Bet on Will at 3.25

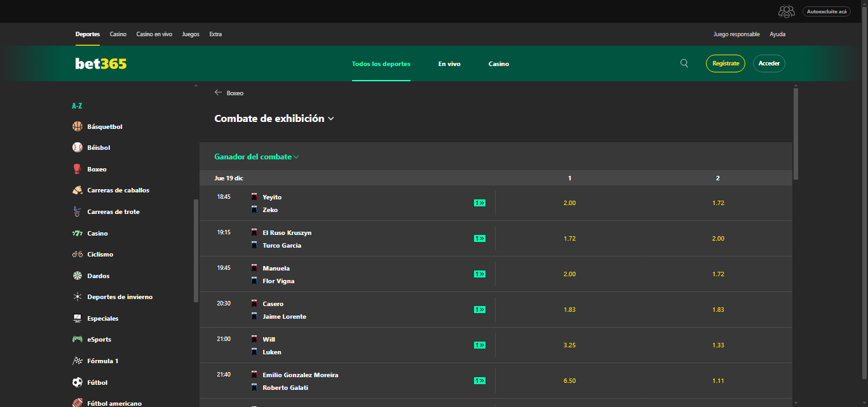pyautogui.click(x=569, y=345)
